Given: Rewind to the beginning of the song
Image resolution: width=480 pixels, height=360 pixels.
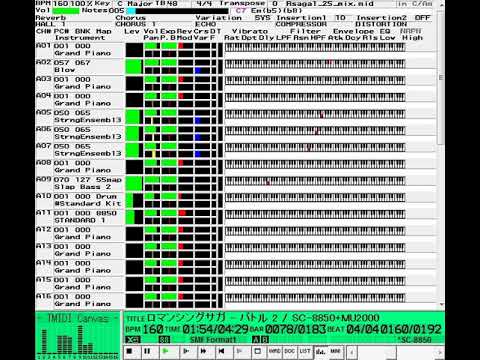Looking at the screenshot, I should point(221,351).
